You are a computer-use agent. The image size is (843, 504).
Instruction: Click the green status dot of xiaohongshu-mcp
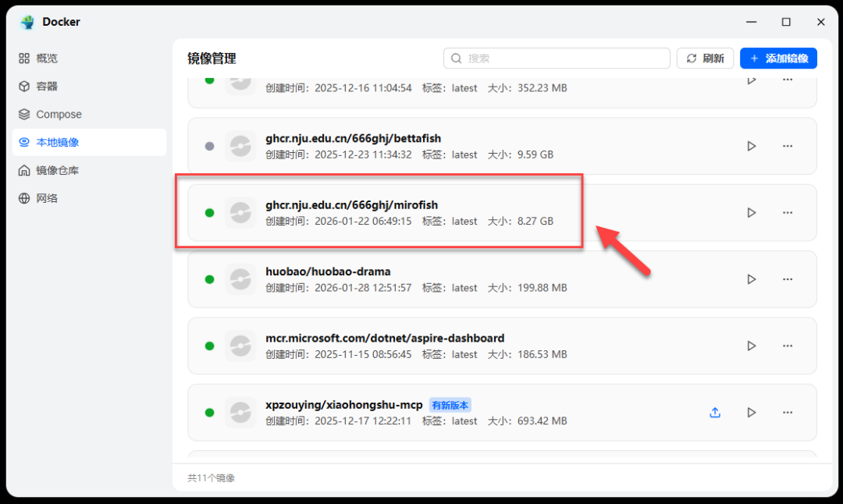[x=210, y=413]
